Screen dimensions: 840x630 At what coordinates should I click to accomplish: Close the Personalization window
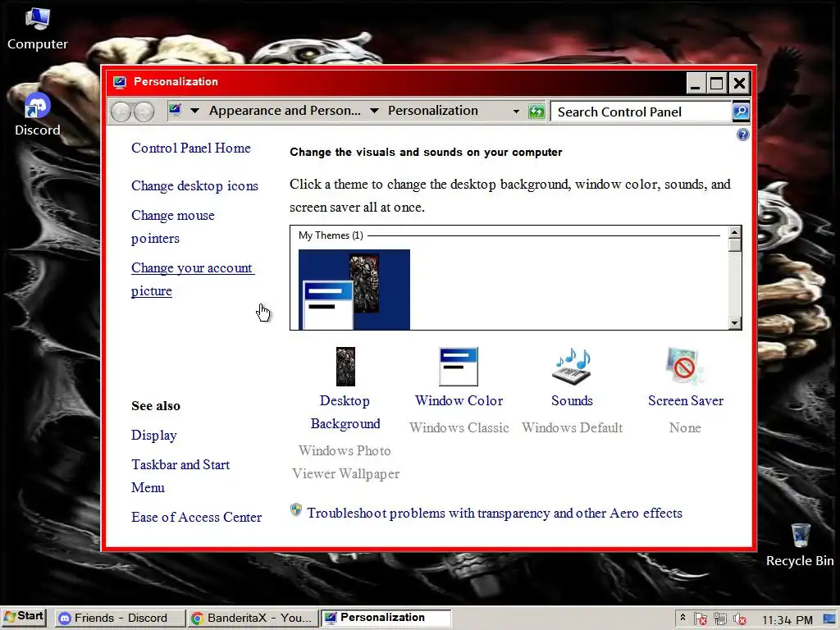[x=739, y=83]
